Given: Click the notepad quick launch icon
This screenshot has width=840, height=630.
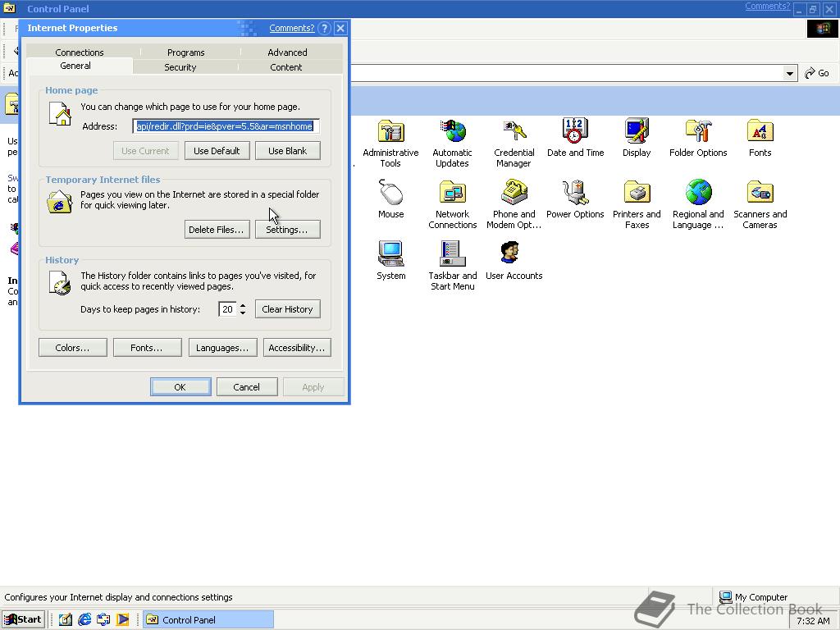Looking at the screenshot, I should [66, 620].
